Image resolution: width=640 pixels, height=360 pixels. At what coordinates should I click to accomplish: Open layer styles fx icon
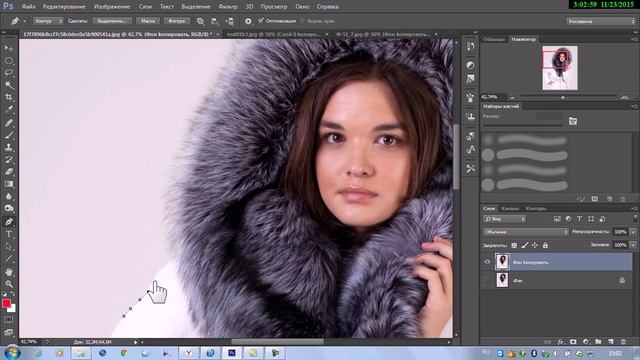(x=561, y=342)
